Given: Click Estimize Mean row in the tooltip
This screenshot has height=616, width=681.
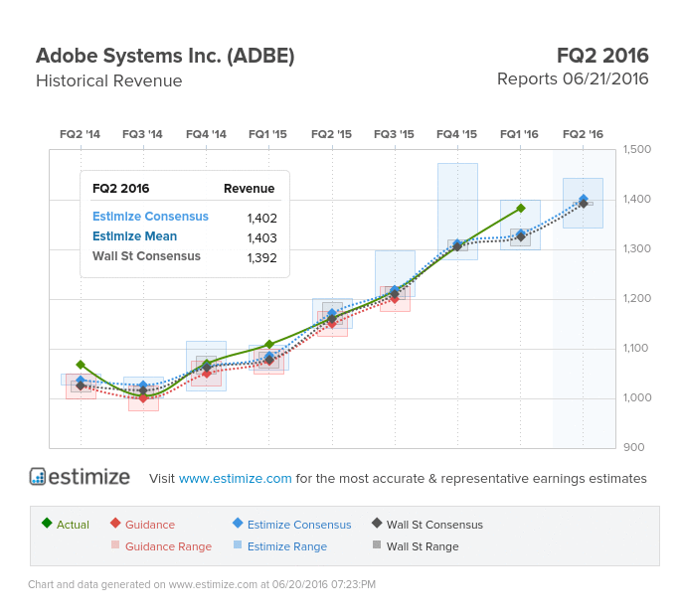Looking at the screenshot, I should 185,236.
